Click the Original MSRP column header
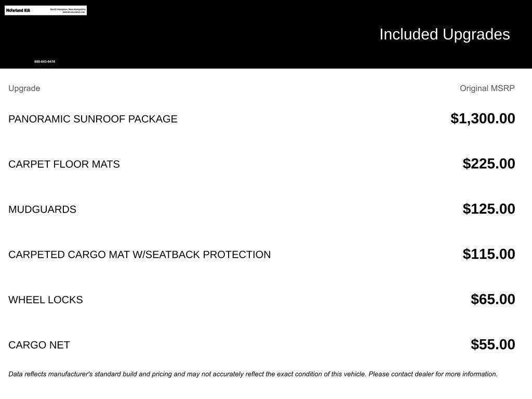The width and height of the screenshot is (532, 399). coord(487,88)
